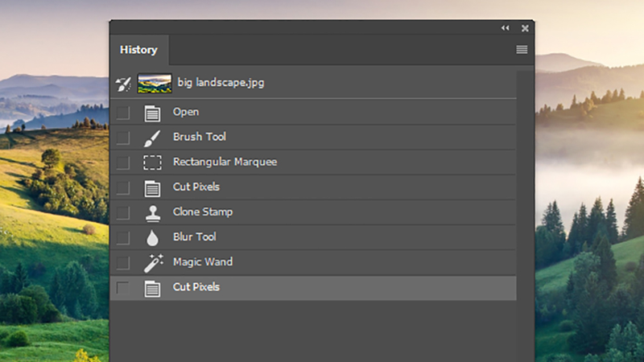Click the Brush Tool history icon
This screenshot has width=644, height=362.
[152, 138]
